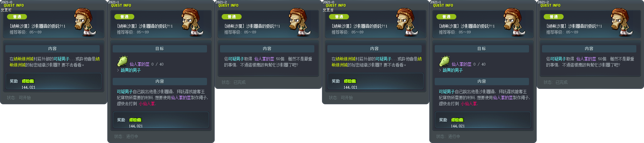
Task: Click the 经验值 reward label in the fourth panel
Action: 350,81
